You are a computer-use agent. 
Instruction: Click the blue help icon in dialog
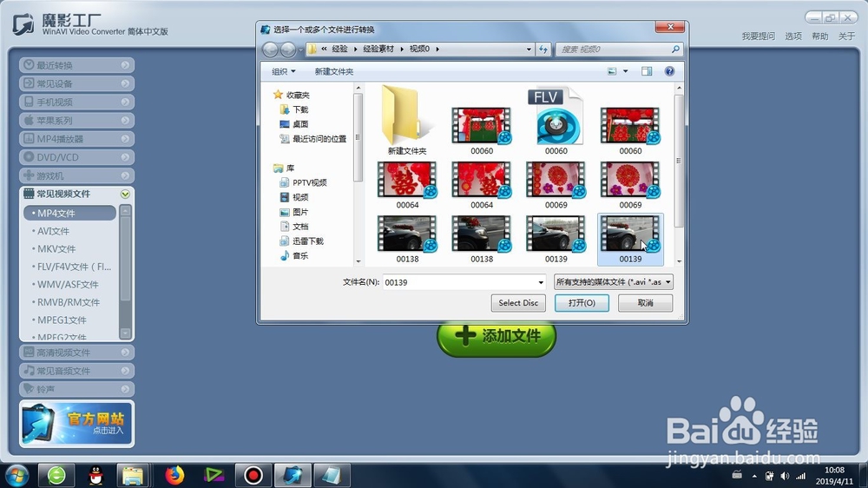(x=669, y=71)
